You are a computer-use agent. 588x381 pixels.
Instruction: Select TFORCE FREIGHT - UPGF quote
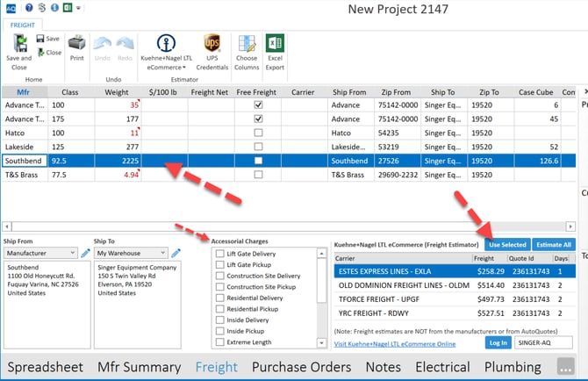[455, 298]
